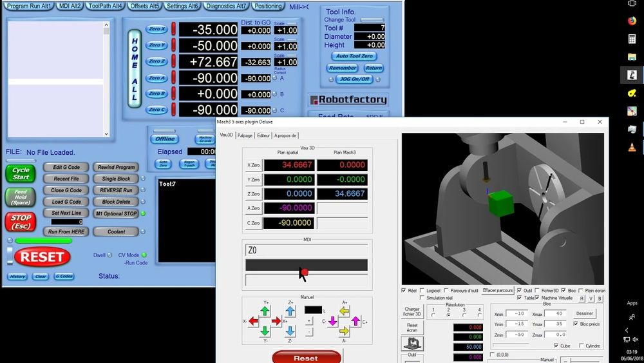Screen dimensions: 644x363
Task: Toggle the Réel checkbox
Action: pyautogui.click(x=404, y=290)
